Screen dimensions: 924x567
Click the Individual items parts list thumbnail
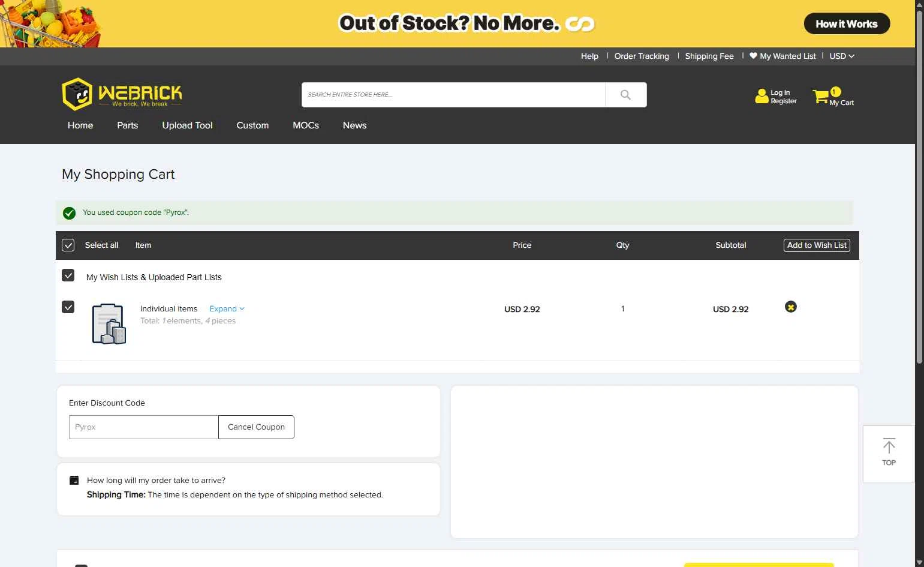tap(109, 324)
